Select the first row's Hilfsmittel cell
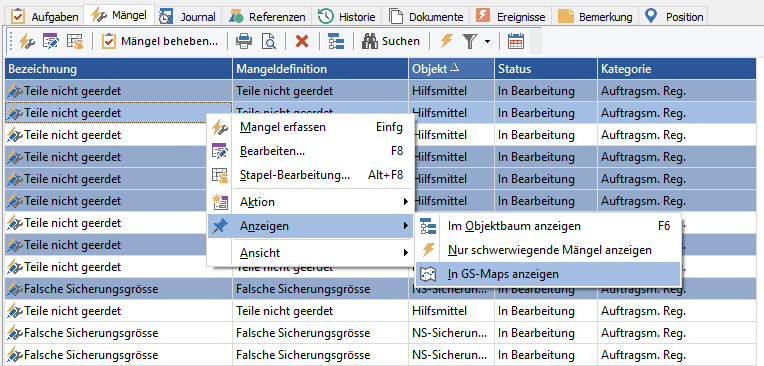The height and width of the screenshot is (366, 764). [x=452, y=91]
